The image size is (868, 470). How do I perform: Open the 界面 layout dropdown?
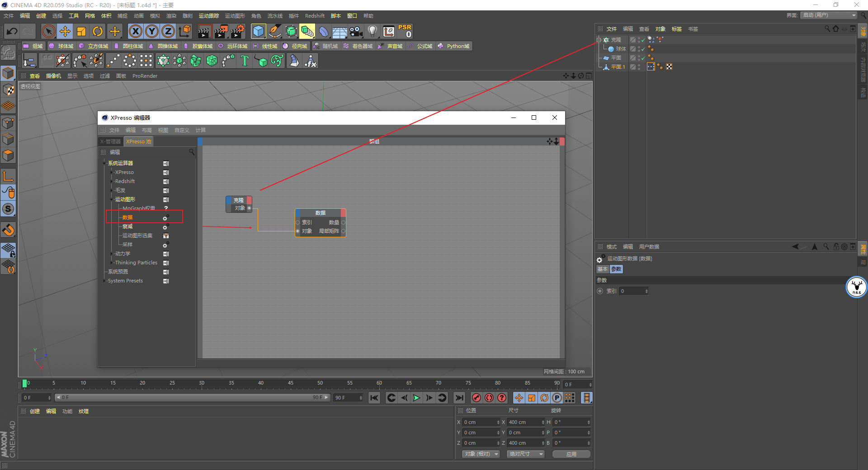click(829, 15)
